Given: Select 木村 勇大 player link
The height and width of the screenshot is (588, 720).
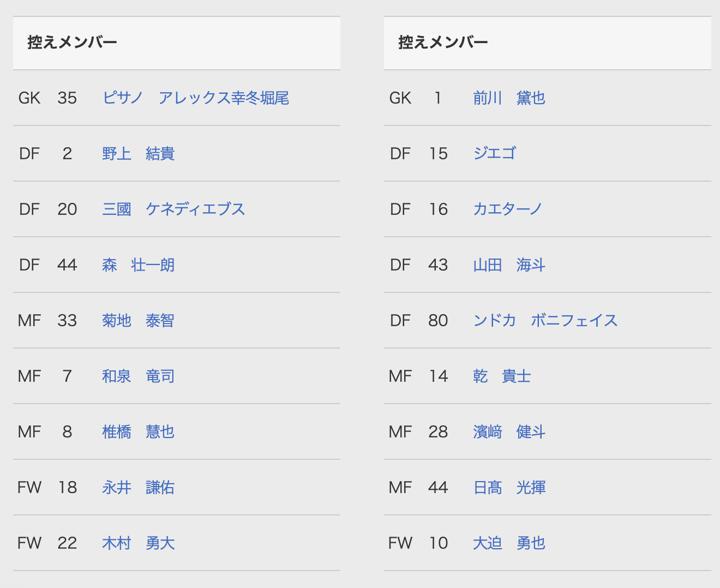Looking at the screenshot, I should tap(138, 543).
